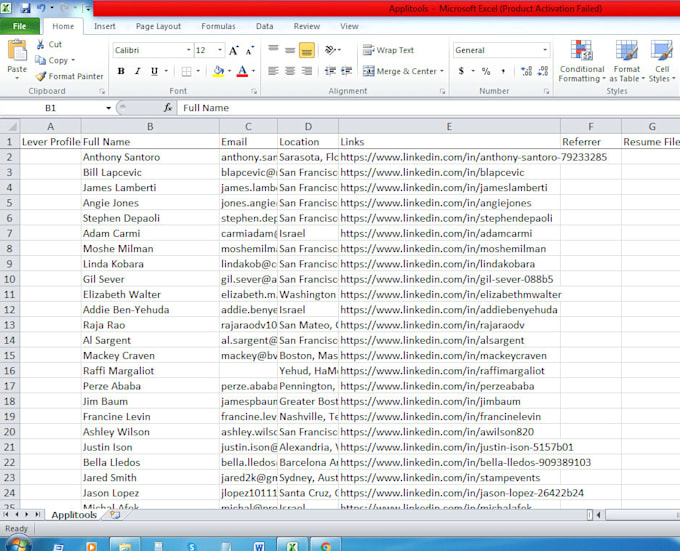Apply Accounting dollar number format
This screenshot has width=680, height=551.
tap(461, 71)
